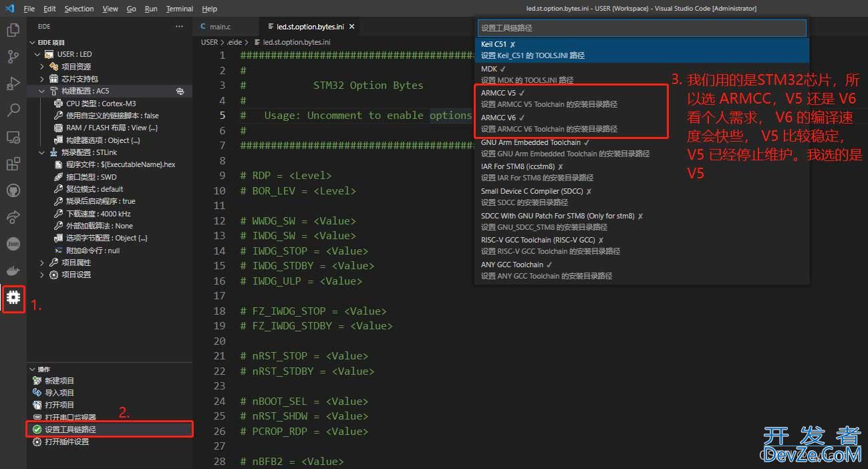Click the more actions ellipsis in EIDE panel
Viewport: 868px width, 469px height.
(179, 27)
